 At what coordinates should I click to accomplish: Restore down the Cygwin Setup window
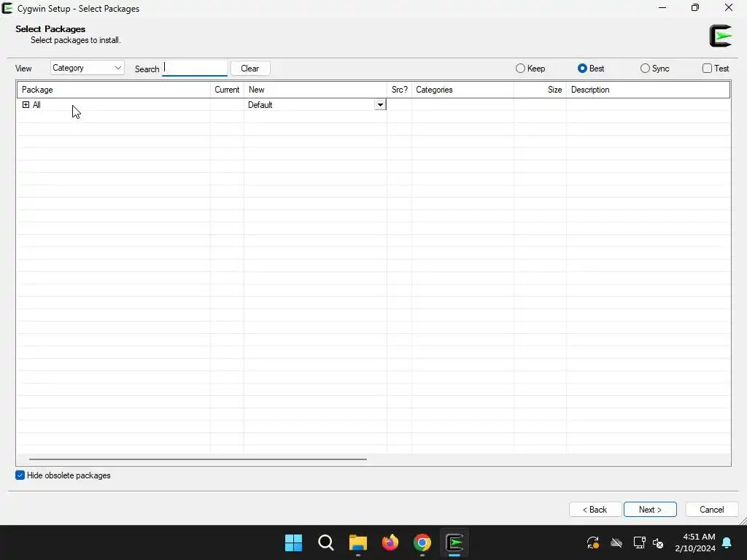[x=695, y=8]
